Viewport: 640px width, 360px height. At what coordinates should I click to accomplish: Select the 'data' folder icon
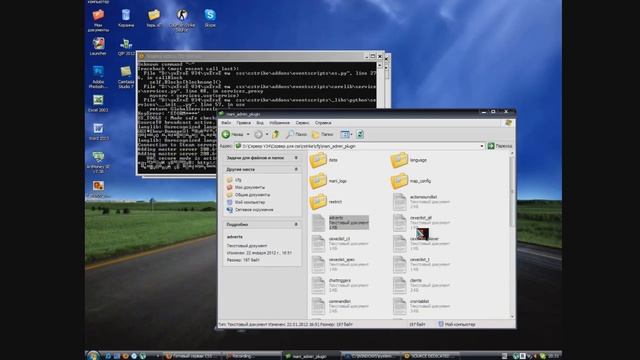318,160
